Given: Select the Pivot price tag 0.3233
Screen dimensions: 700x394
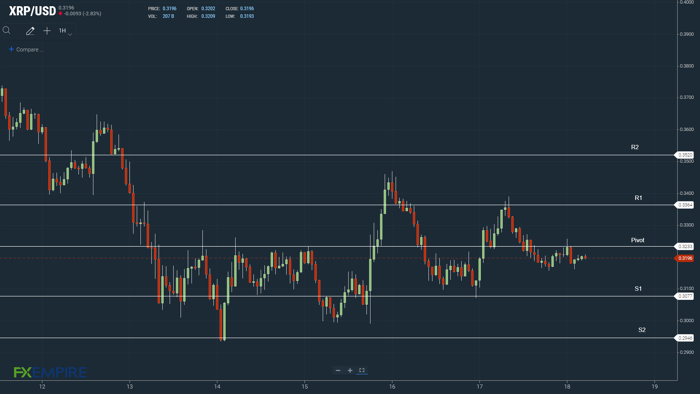Looking at the screenshot, I should point(684,246).
